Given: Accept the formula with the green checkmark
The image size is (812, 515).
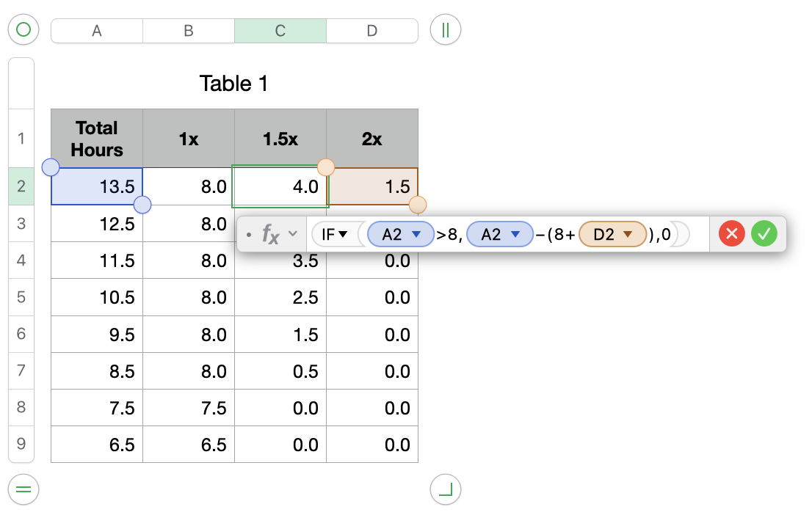Looking at the screenshot, I should coord(764,234).
